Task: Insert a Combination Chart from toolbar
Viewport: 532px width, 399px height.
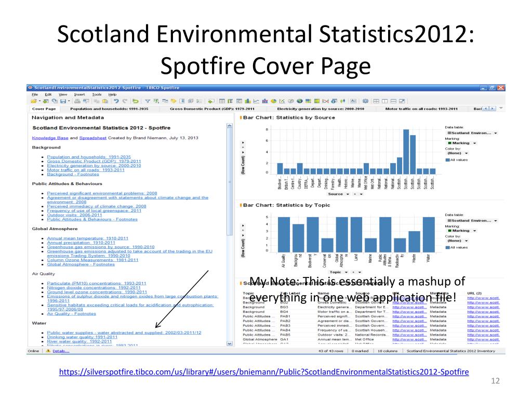Action: click(265, 101)
